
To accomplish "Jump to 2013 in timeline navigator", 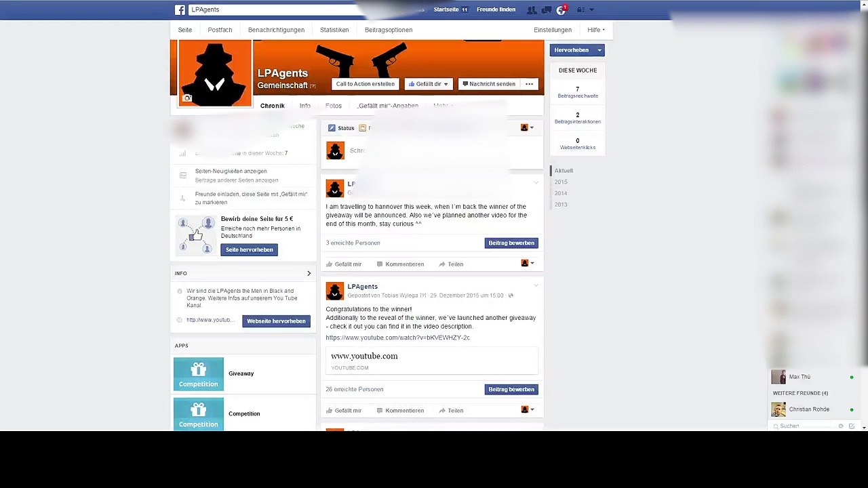I will point(561,205).
